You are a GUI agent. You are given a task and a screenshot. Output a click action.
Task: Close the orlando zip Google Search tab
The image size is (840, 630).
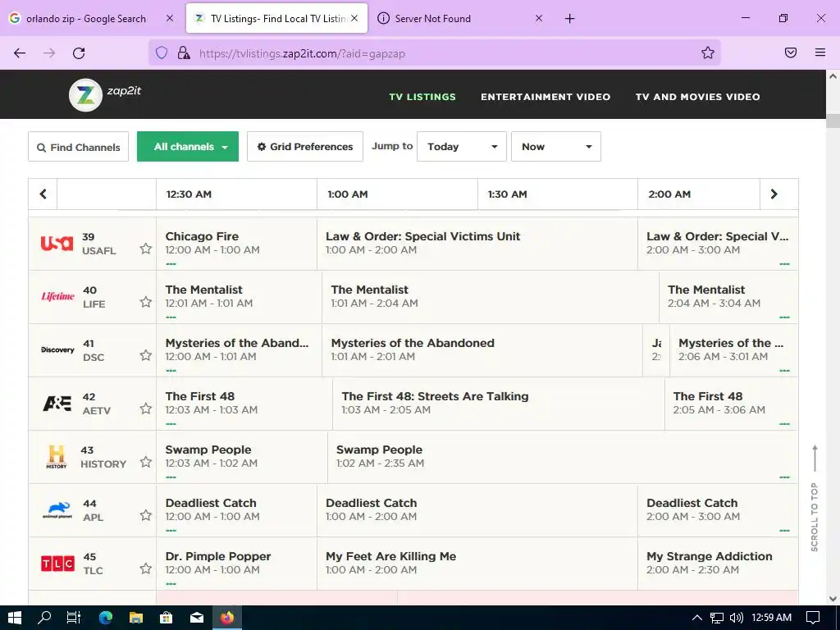pos(169,18)
